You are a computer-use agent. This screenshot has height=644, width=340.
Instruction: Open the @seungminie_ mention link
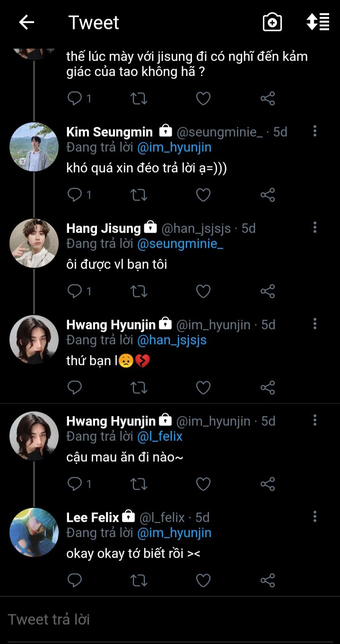[180, 244]
